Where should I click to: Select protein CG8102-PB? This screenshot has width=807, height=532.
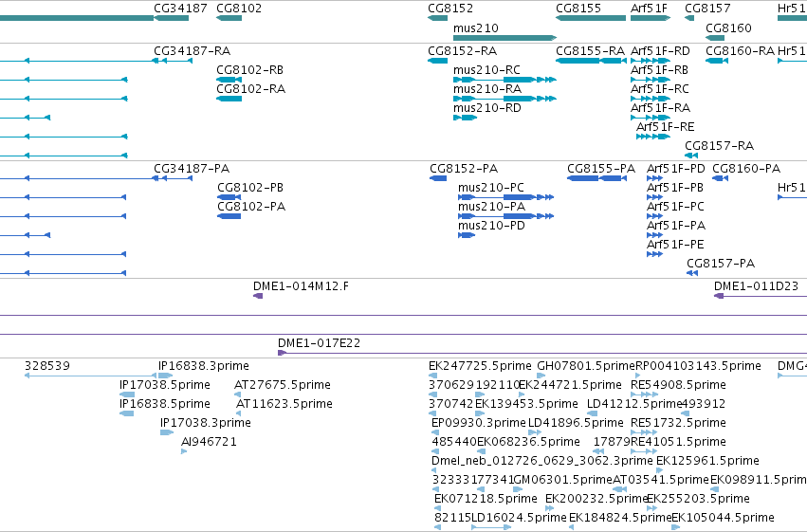(x=250, y=188)
